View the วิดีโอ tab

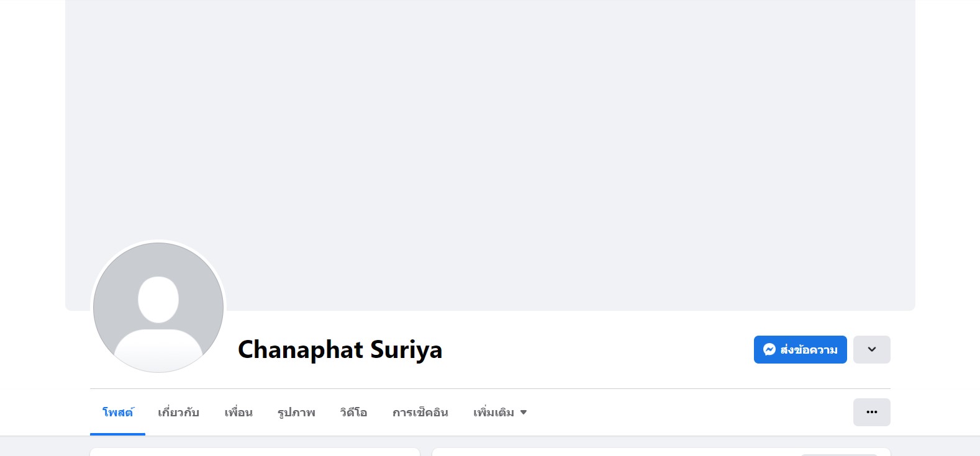(x=353, y=413)
